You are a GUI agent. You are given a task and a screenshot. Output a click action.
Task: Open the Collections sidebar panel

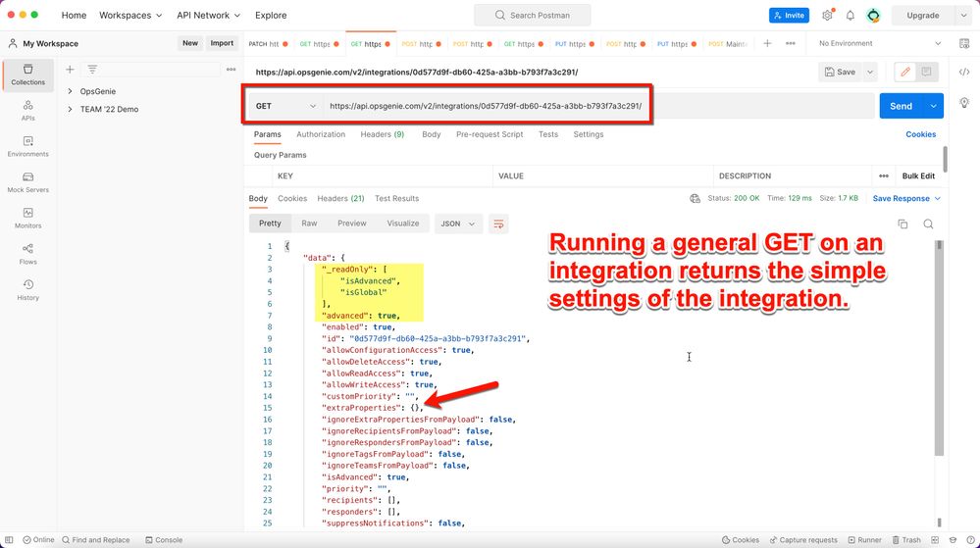pyautogui.click(x=28, y=75)
